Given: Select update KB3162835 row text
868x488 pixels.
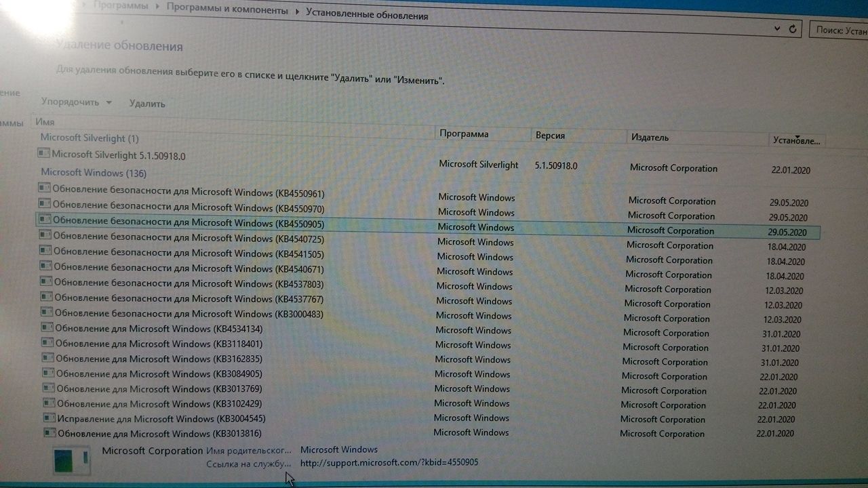Looking at the screenshot, I should pos(159,359).
